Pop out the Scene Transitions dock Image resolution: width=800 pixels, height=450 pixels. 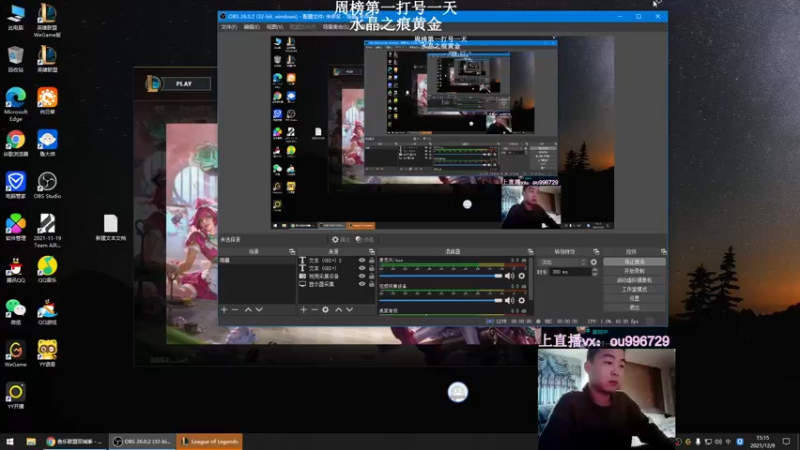tap(596, 252)
